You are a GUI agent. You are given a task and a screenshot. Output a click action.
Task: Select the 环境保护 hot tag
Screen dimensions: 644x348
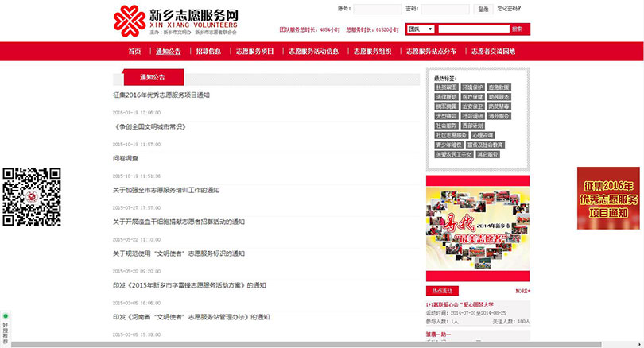[x=472, y=87]
